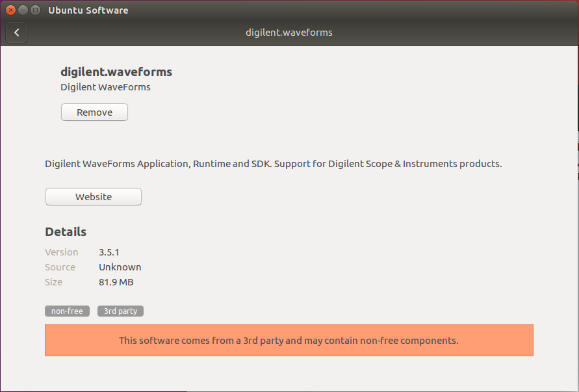
Task: Maximize the Ubuntu Software window
Action: coord(35,10)
